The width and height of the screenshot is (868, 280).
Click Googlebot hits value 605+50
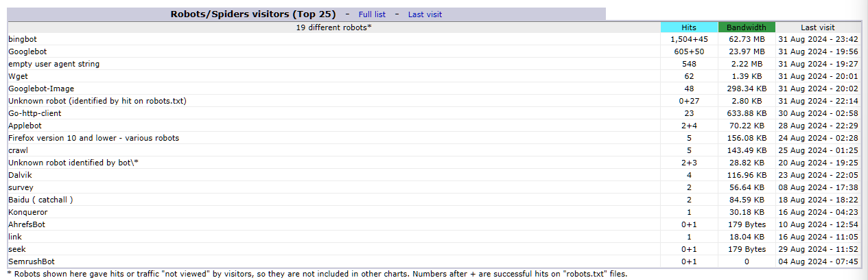click(x=689, y=51)
